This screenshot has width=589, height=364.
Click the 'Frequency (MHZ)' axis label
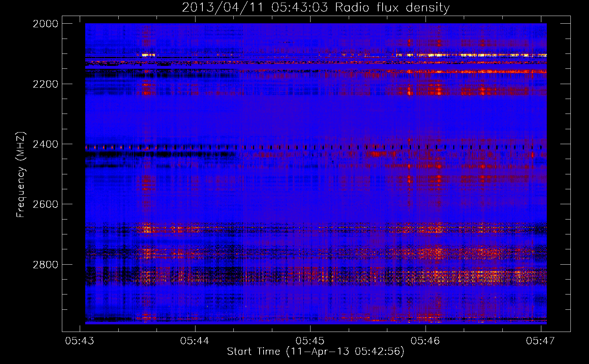point(21,175)
